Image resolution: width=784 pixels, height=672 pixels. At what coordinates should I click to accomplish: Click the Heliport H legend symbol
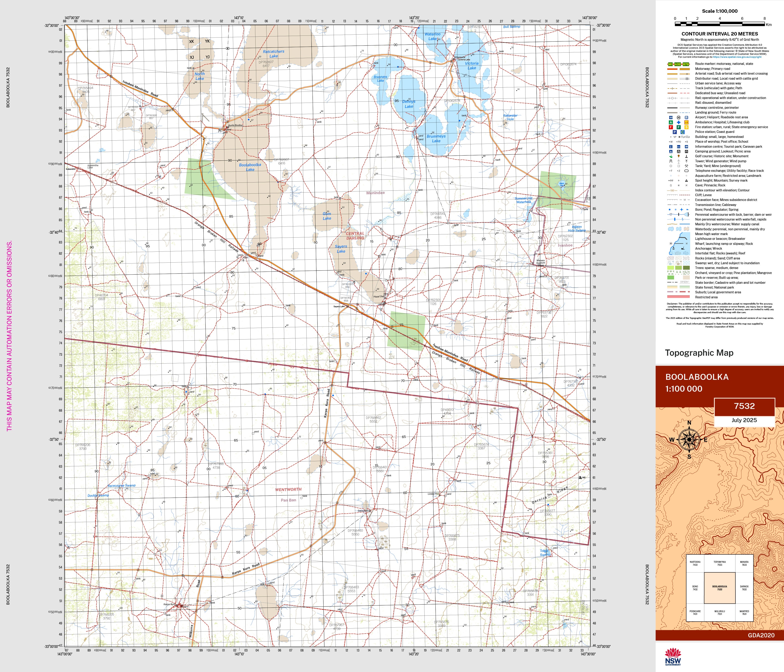click(679, 117)
